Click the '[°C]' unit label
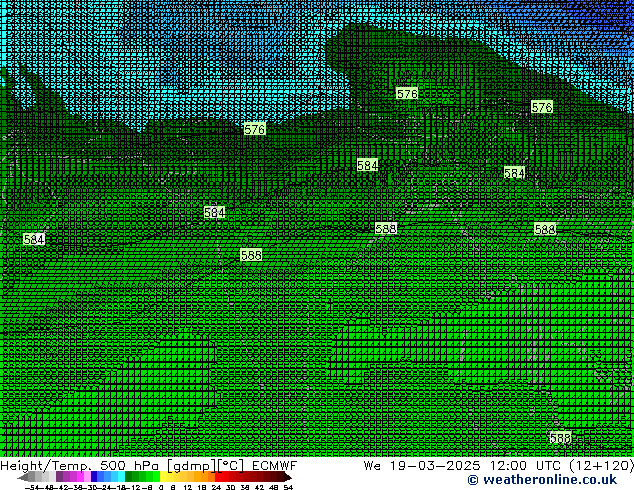Viewport: 634px width, 490px height. [x=230, y=466]
